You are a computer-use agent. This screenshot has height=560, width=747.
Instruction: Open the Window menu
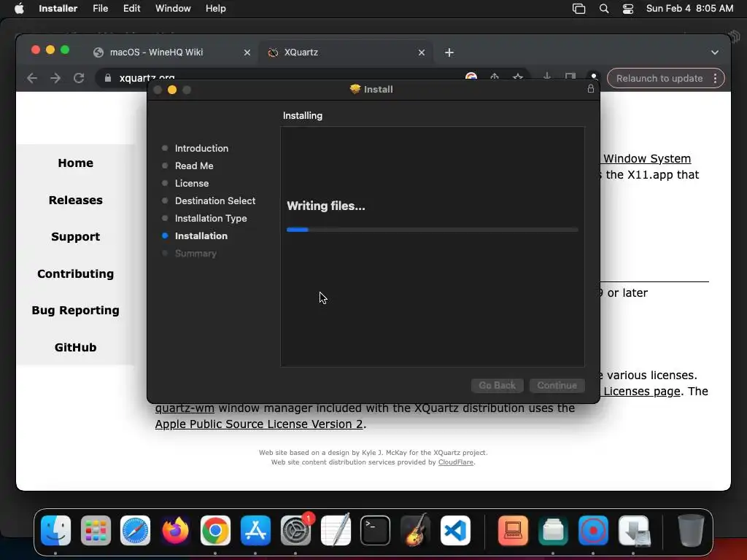pyautogui.click(x=173, y=9)
